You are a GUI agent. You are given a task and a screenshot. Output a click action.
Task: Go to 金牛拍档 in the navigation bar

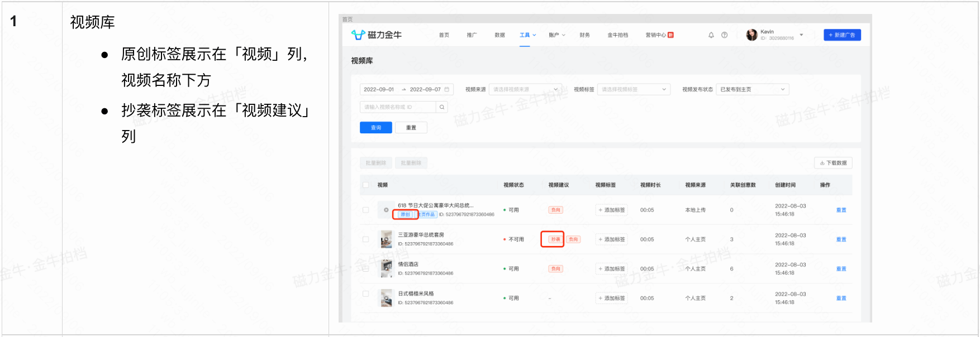coord(617,35)
